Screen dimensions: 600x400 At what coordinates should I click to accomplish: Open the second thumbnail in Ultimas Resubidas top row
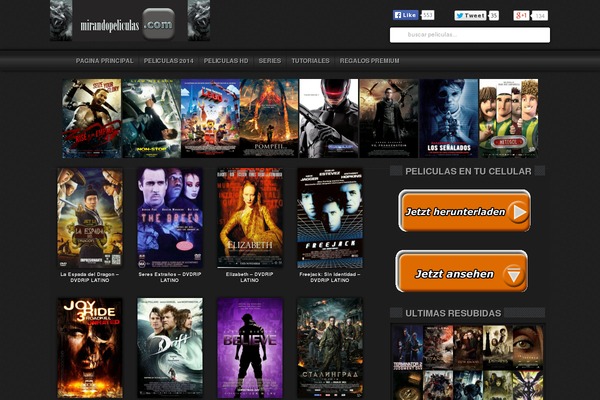click(x=438, y=347)
